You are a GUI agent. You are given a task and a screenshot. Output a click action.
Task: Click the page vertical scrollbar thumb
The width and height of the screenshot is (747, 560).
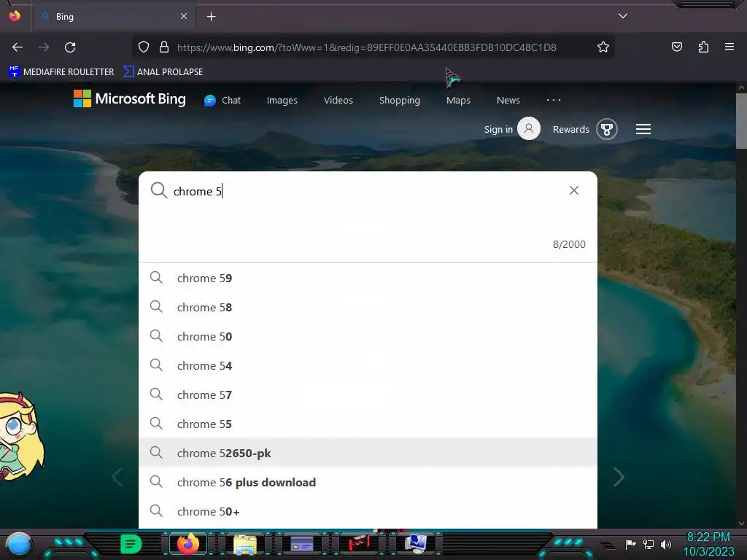[741, 121]
